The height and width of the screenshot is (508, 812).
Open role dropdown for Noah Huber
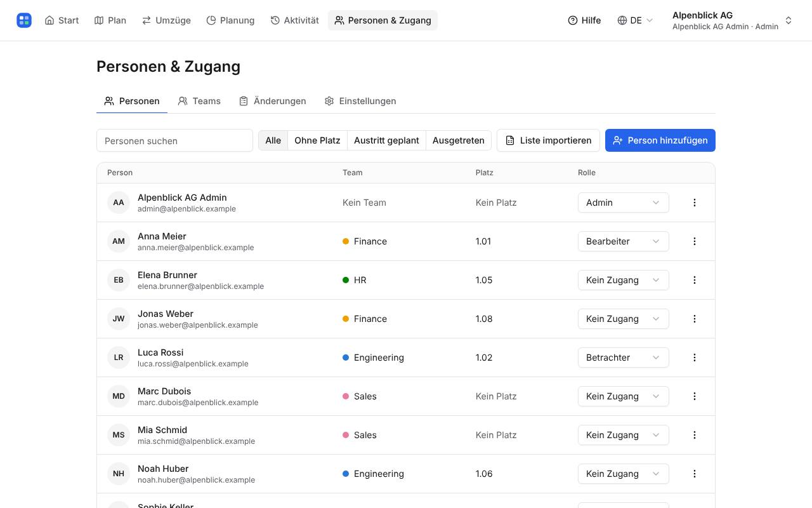tap(623, 474)
